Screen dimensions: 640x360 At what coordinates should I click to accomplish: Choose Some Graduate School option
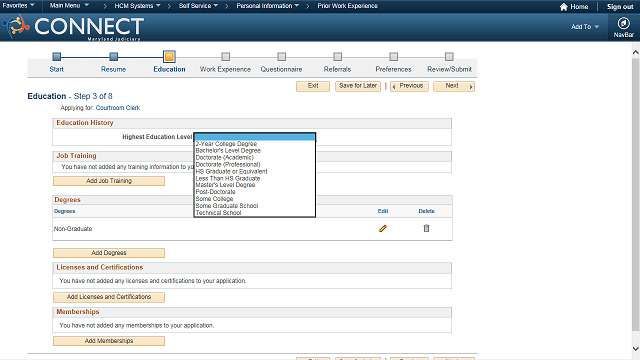pos(255,206)
